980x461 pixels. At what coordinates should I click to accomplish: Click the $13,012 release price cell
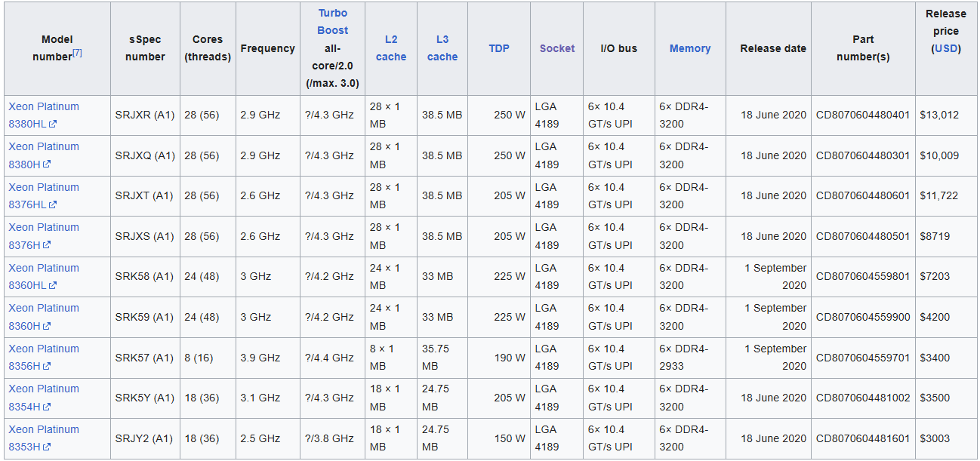939,115
